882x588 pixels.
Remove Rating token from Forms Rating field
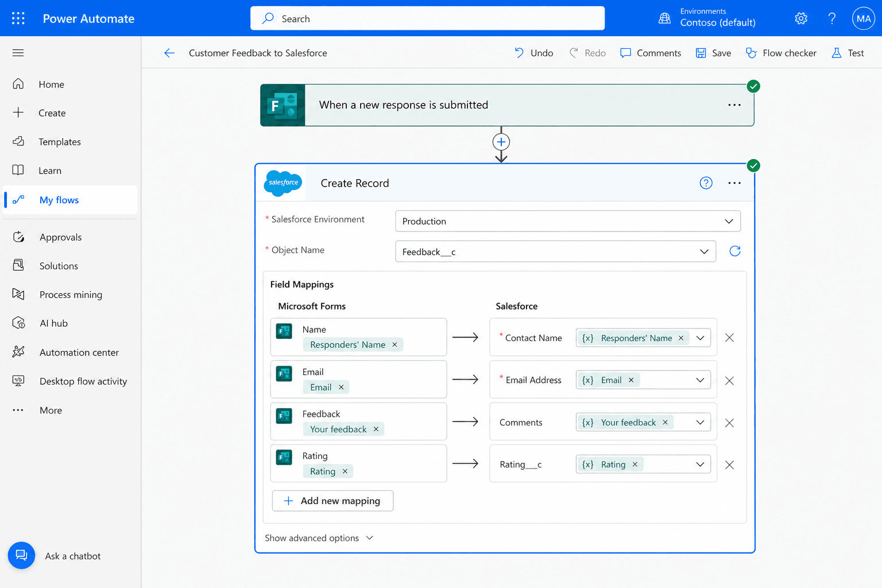(345, 471)
